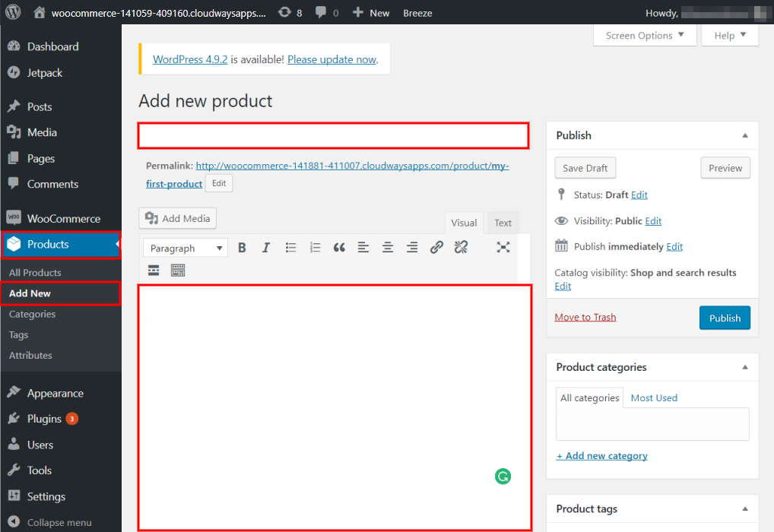774x532 pixels.
Task: Open the Help dropdown
Action: pyautogui.click(x=730, y=36)
